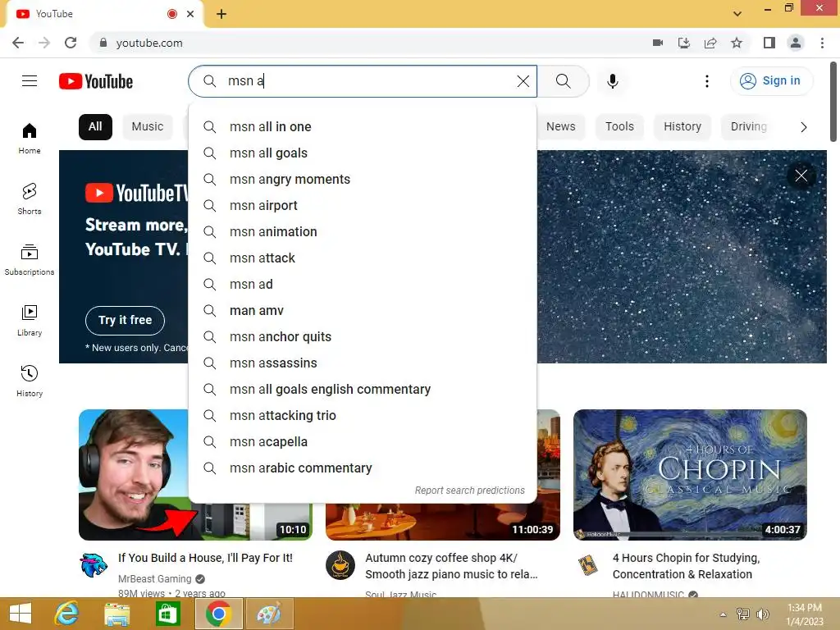The width and height of the screenshot is (840, 630).
Task: Expand the tab search dropdown arrow
Action: [x=737, y=14]
